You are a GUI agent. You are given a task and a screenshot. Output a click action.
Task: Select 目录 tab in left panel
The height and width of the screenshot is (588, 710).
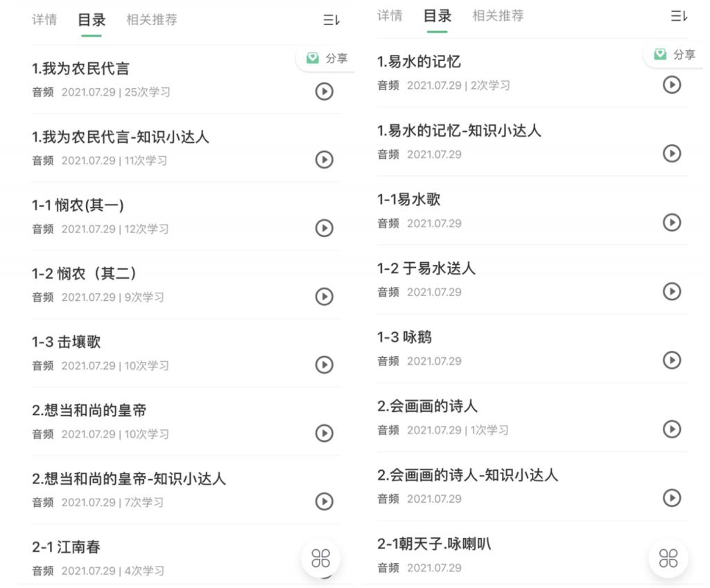92,19
